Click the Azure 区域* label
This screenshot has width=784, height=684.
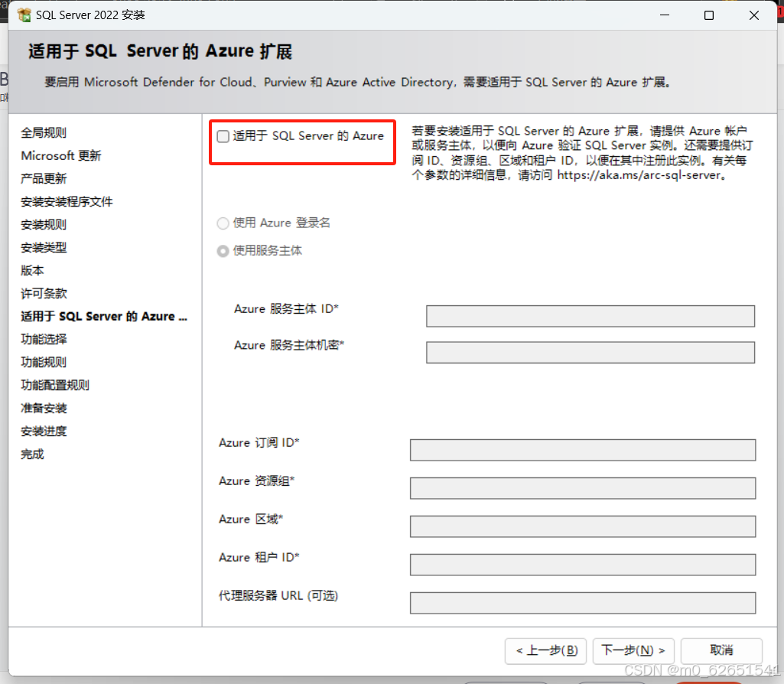(x=251, y=519)
